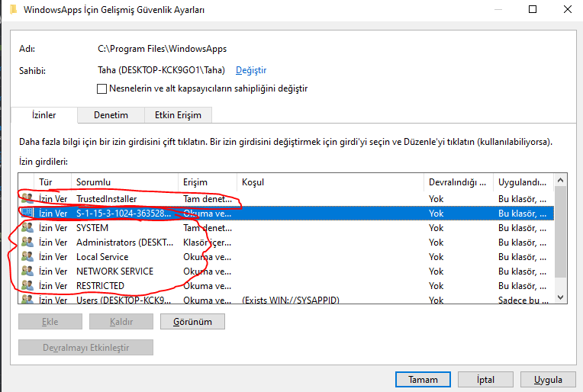This screenshot has height=392, width=583.
Task: Click Tam denet... access cell for TrustedInstaller
Action: click(208, 199)
